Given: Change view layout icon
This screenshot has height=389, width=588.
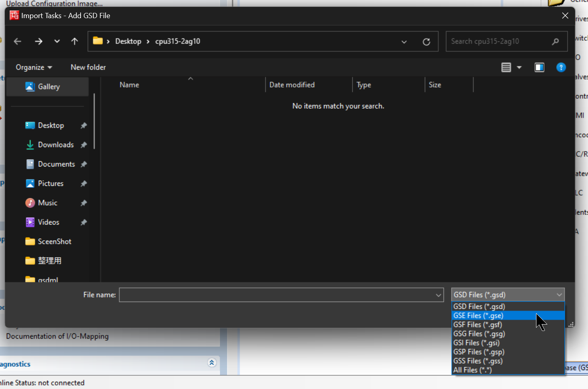Looking at the screenshot, I should 506,67.
